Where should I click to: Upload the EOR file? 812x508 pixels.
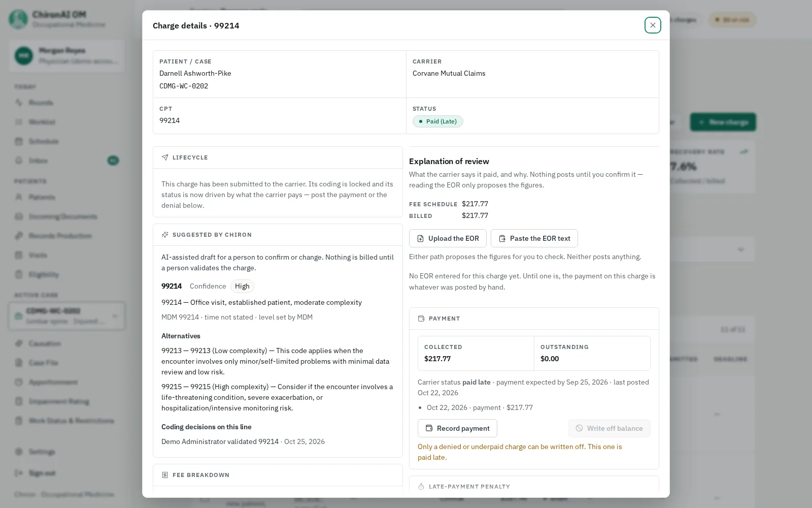(x=448, y=238)
